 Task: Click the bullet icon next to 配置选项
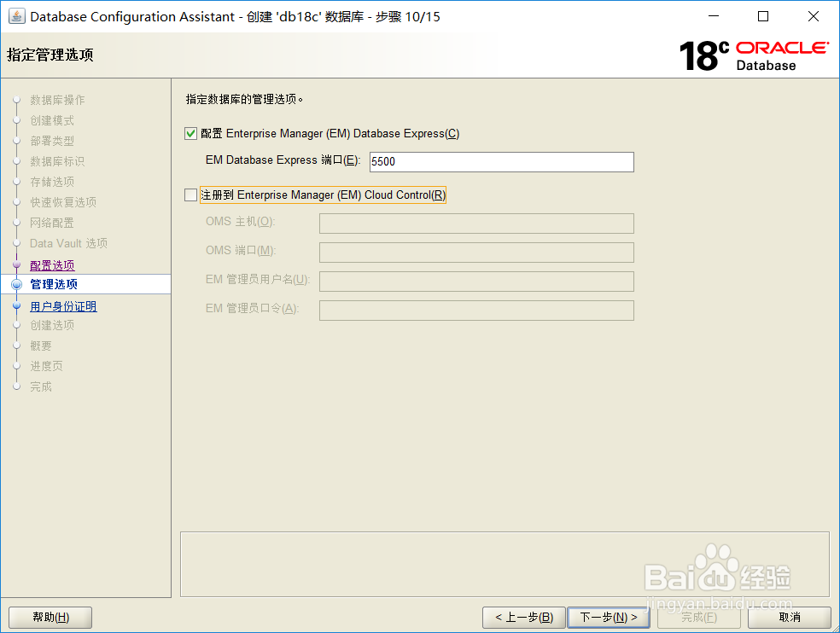pos(17,264)
